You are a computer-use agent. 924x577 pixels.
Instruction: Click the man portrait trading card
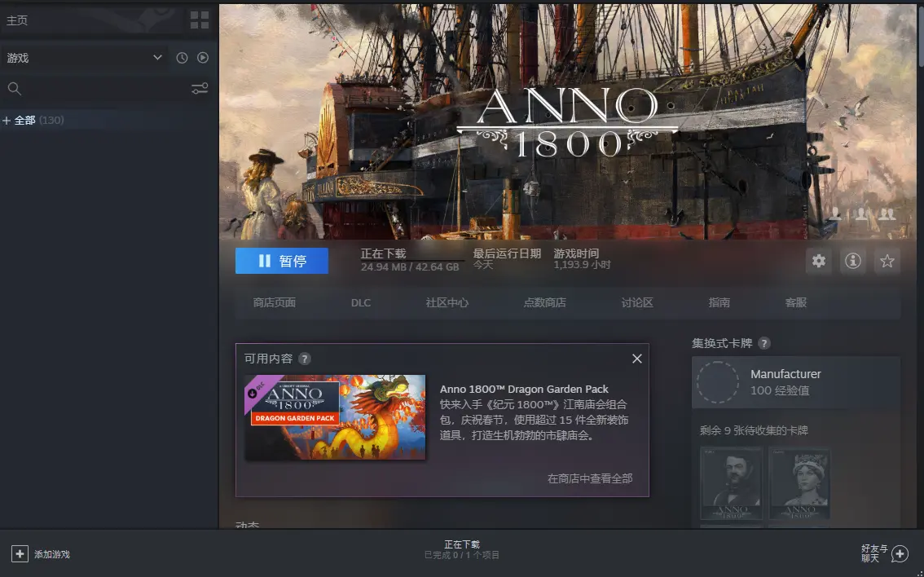tap(732, 483)
